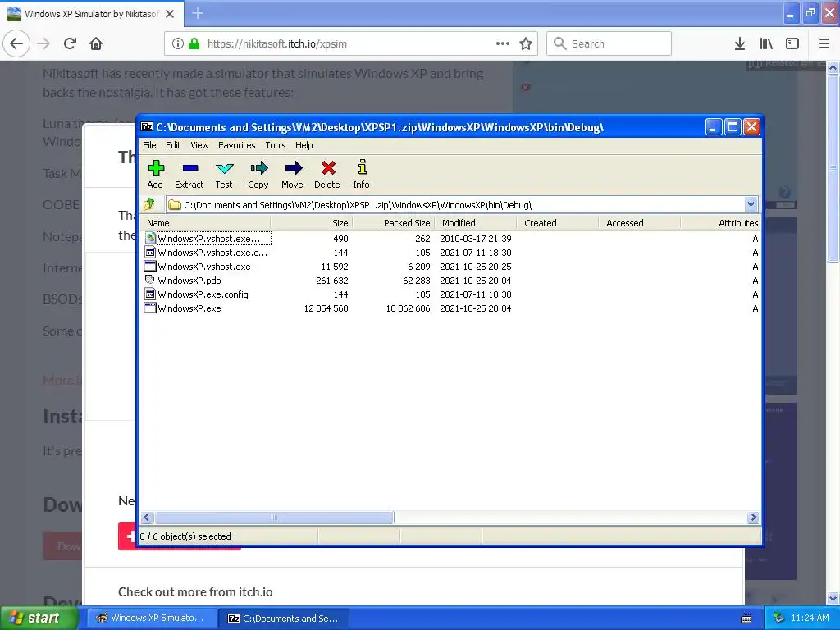The height and width of the screenshot is (630, 840).
Task: Select WindowsXP.exe.config file name
Action: click(203, 294)
